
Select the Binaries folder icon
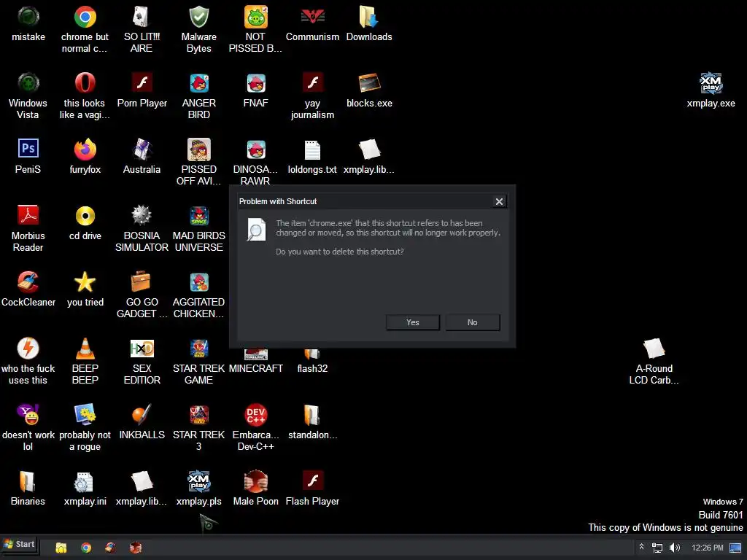coord(28,489)
